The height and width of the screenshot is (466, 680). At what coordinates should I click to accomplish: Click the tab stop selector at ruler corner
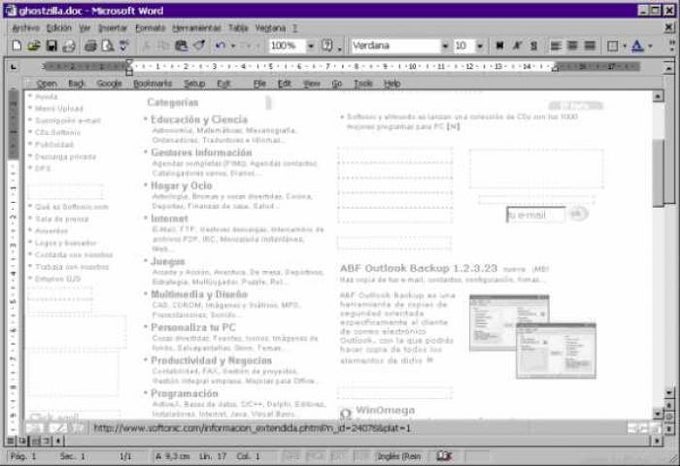[x=14, y=67]
